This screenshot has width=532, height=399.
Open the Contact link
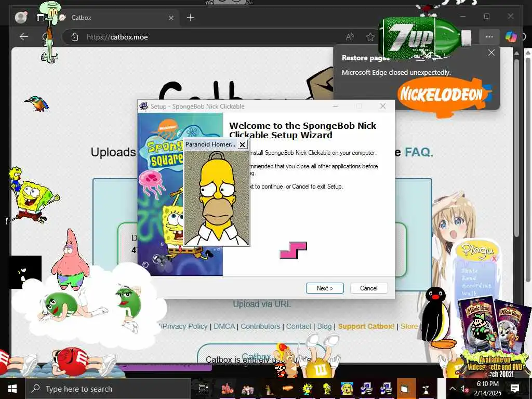299,326
